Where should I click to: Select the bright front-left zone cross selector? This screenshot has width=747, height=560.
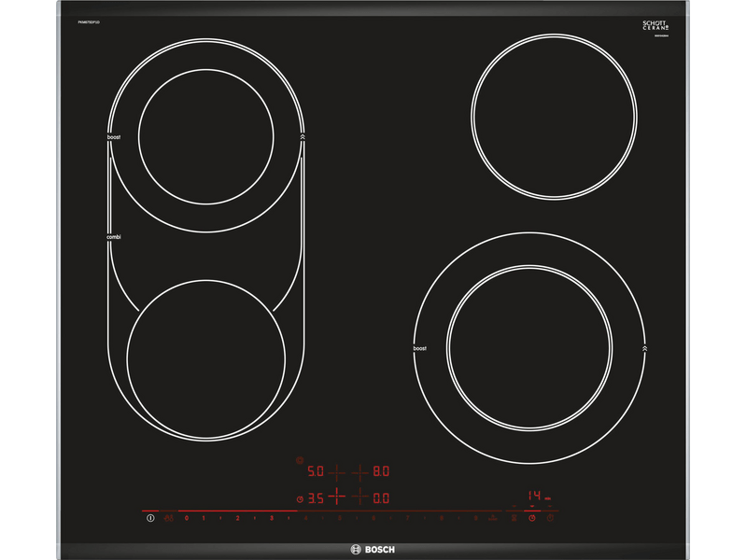pos(337,497)
